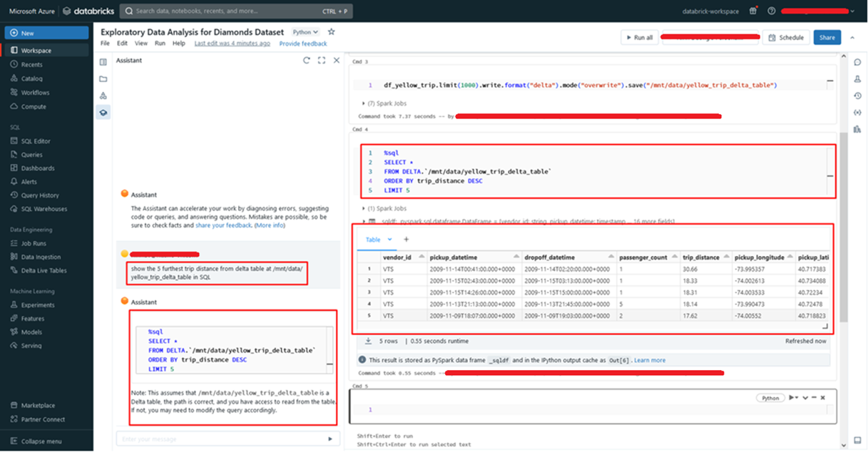Add a new visualization tab next to Table
The image size is (868, 452).
pyautogui.click(x=407, y=240)
